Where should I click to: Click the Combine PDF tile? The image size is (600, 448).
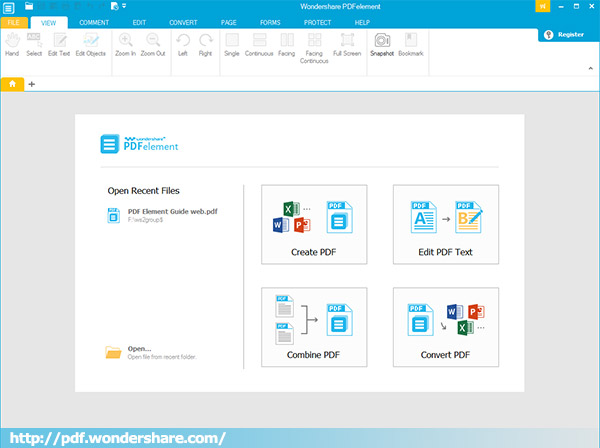tap(314, 327)
